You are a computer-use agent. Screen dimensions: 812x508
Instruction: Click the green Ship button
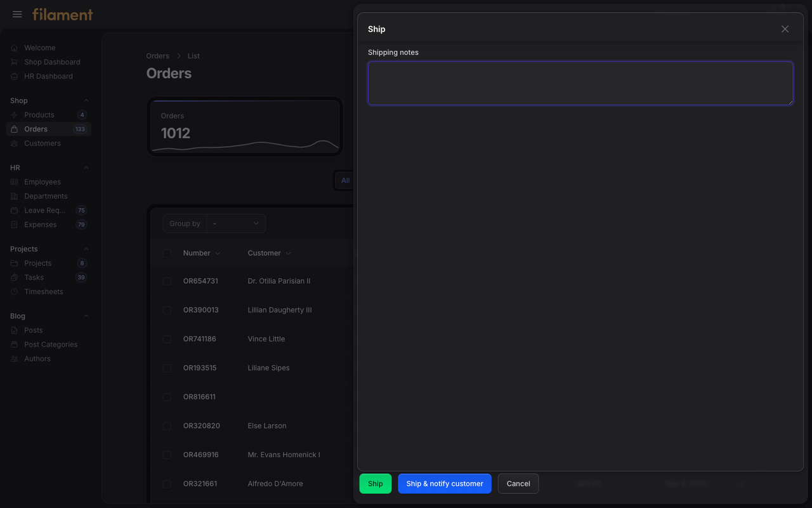(x=376, y=484)
